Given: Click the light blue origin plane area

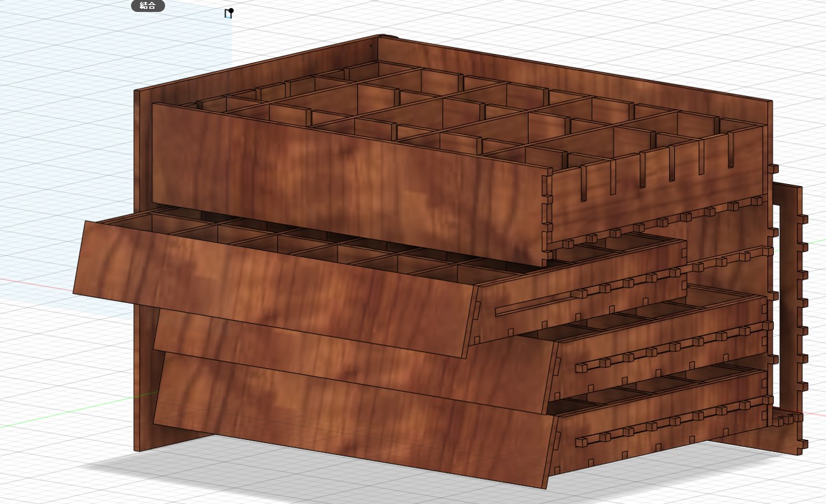Looking at the screenshot, I should tap(64, 127).
